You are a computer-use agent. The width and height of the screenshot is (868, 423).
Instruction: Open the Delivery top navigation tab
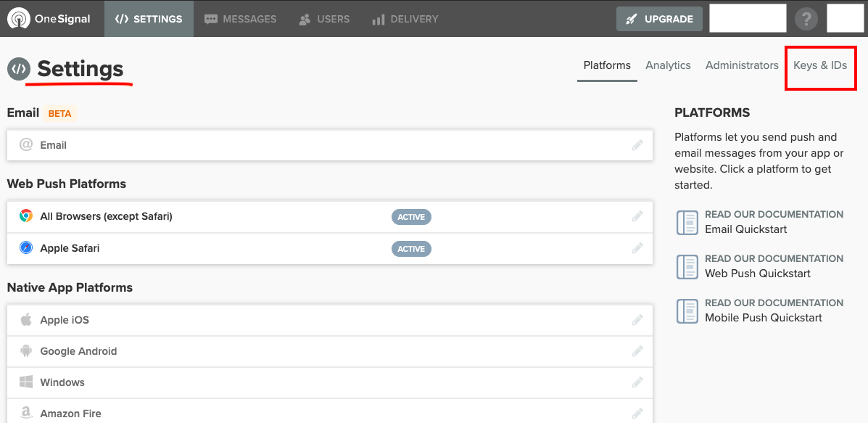click(405, 19)
